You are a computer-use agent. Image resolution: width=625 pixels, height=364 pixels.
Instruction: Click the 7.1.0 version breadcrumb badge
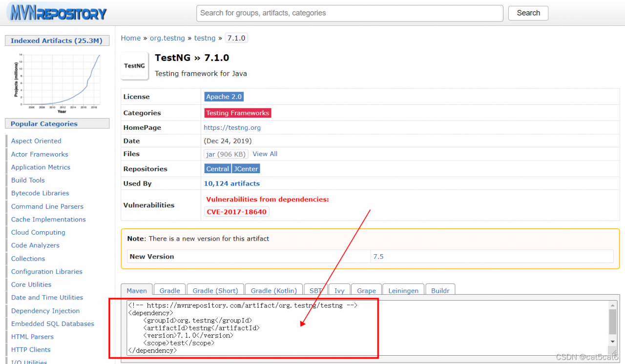(236, 38)
